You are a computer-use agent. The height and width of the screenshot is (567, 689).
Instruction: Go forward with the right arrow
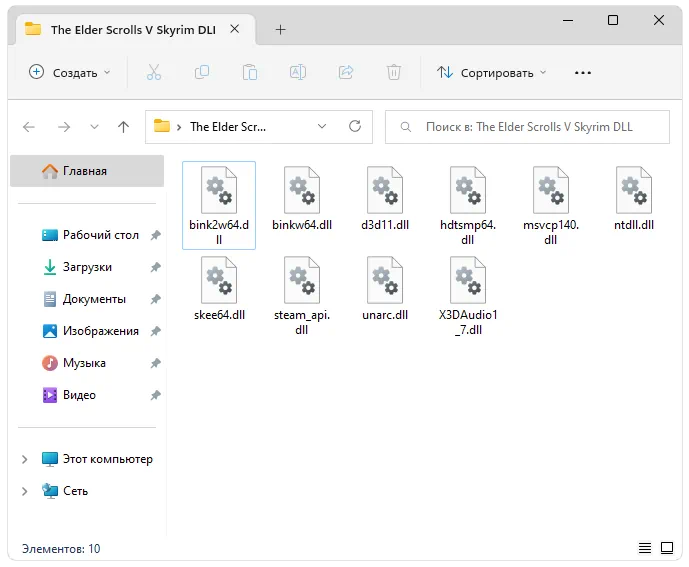coord(64,127)
